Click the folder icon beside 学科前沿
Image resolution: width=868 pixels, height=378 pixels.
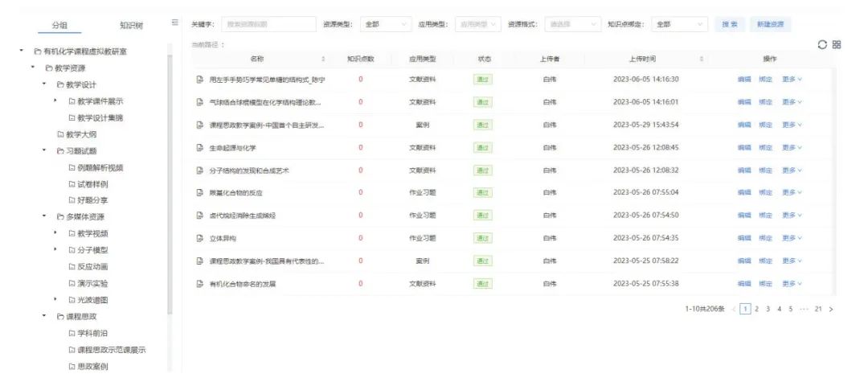tap(72, 334)
